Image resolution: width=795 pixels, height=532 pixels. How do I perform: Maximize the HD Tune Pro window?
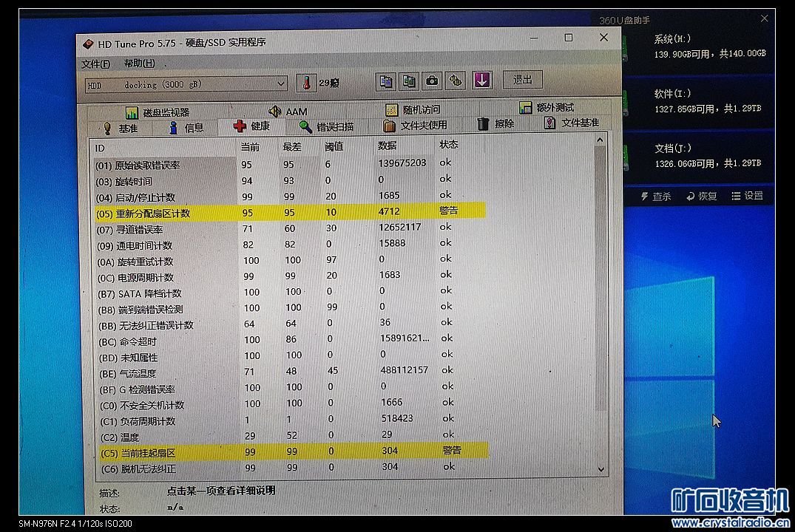click(x=569, y=38)
